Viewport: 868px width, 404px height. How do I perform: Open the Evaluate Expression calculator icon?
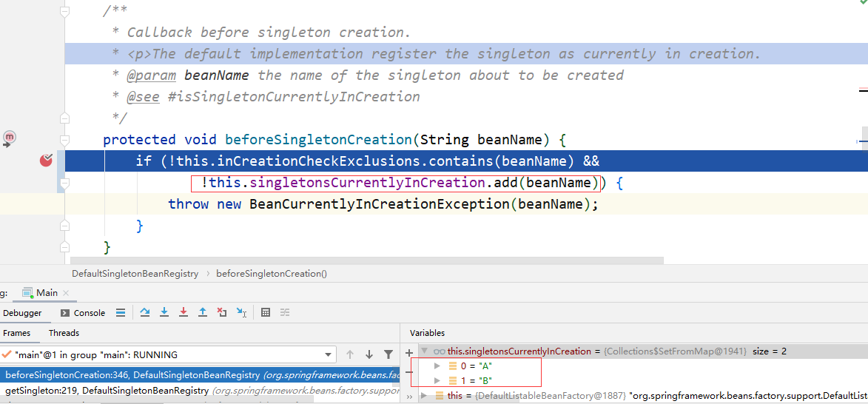[x=265, y=313]
